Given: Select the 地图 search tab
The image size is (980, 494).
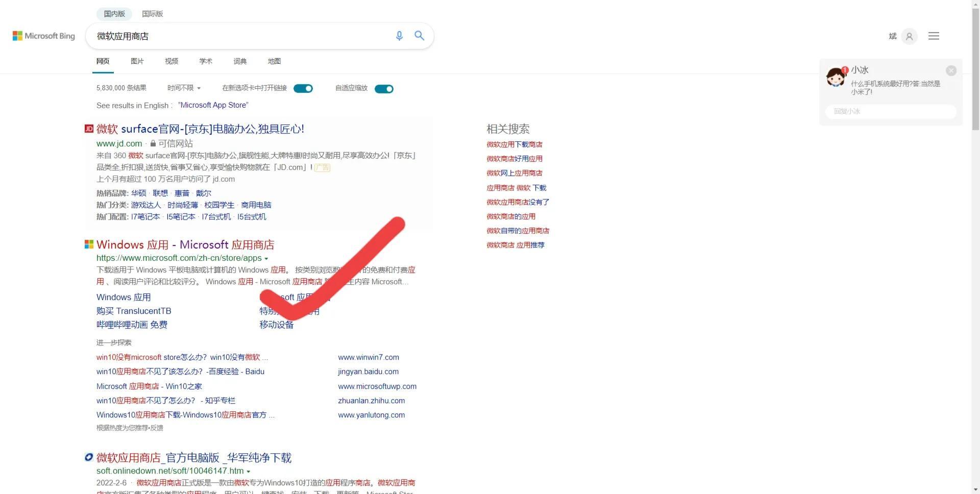Looking at the screenshot, I should pos(274,61).
